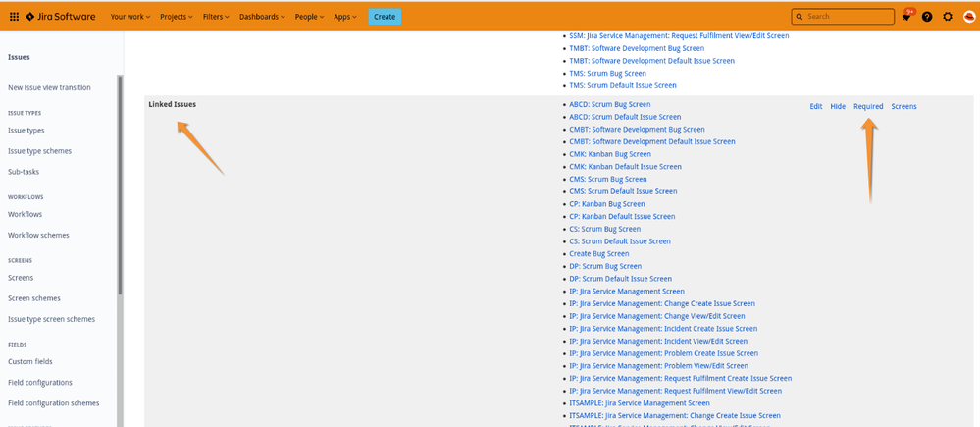This screenshot has height=427, width=980.
Task: Expand the Filters dropdown
Action: (x=216, y=17)
